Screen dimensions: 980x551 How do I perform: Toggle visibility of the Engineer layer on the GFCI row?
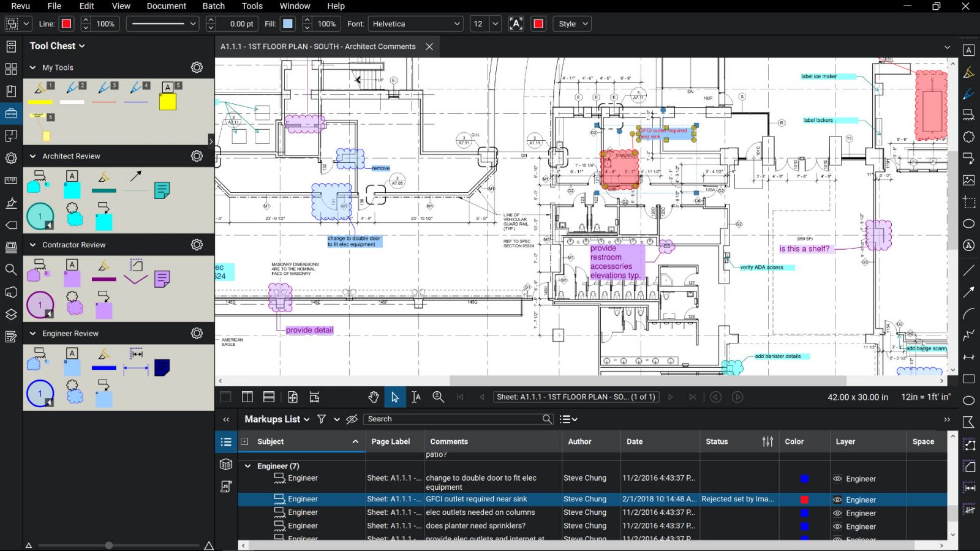coord(837,500)
